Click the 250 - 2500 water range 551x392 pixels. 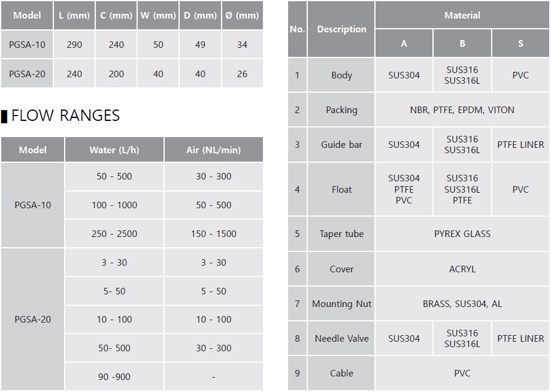coord(114,234)
